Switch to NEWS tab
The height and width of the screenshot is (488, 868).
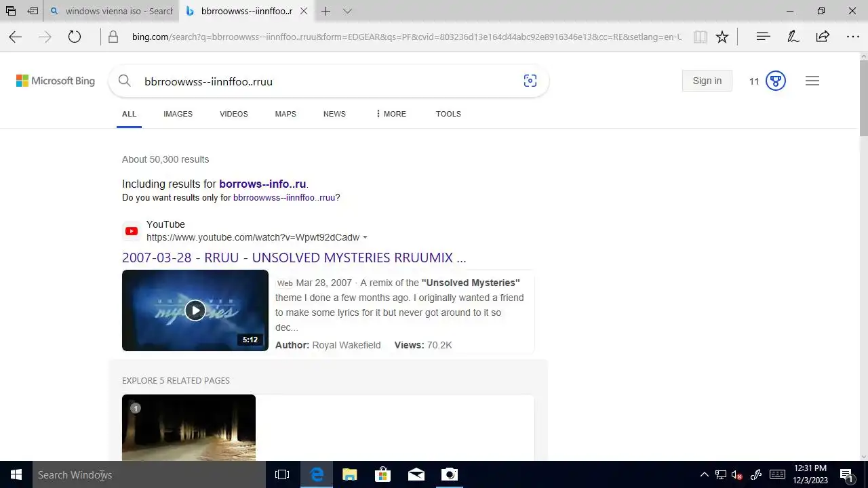coord(334,114)
